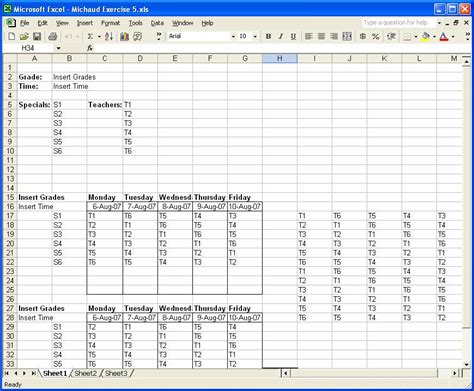The width and height of the screenshot is (474, 391).
Task: Click the Help question mark icon
Action: 137,36
